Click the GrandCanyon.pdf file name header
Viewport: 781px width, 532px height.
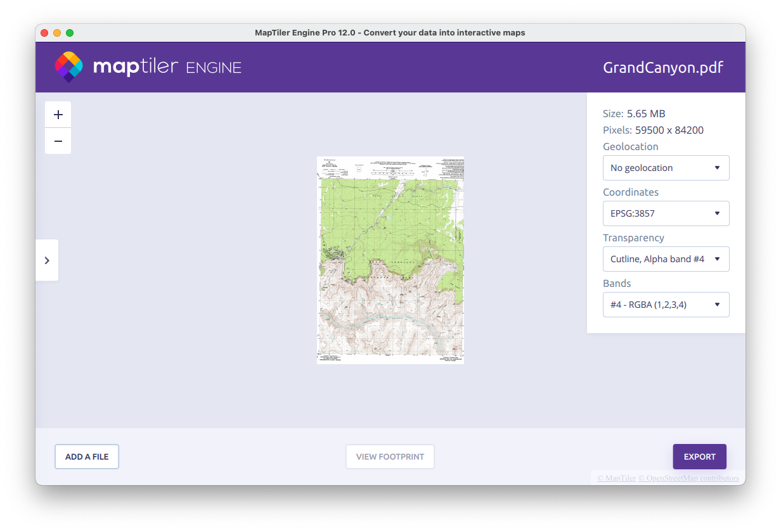point(662,68)
